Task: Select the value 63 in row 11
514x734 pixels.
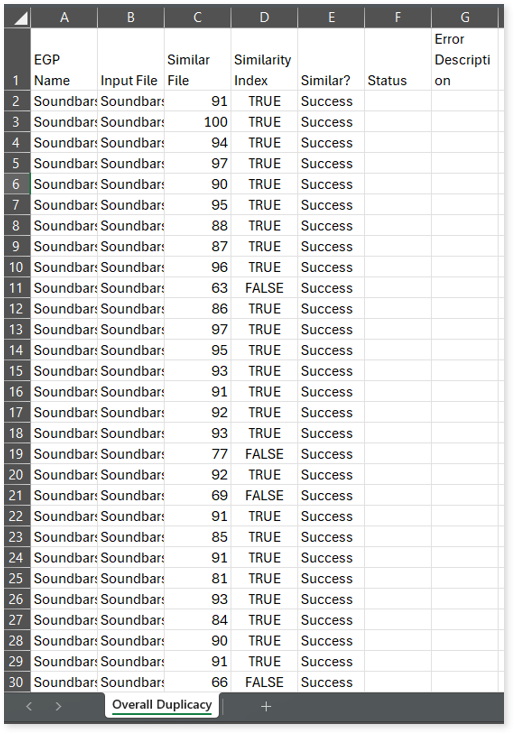Action: click(x=198, y=288)
